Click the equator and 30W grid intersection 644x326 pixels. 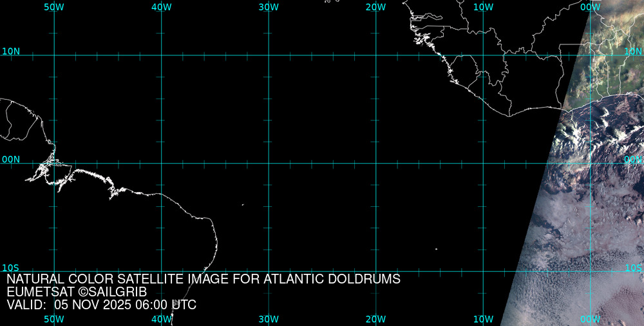coord(269,163)
